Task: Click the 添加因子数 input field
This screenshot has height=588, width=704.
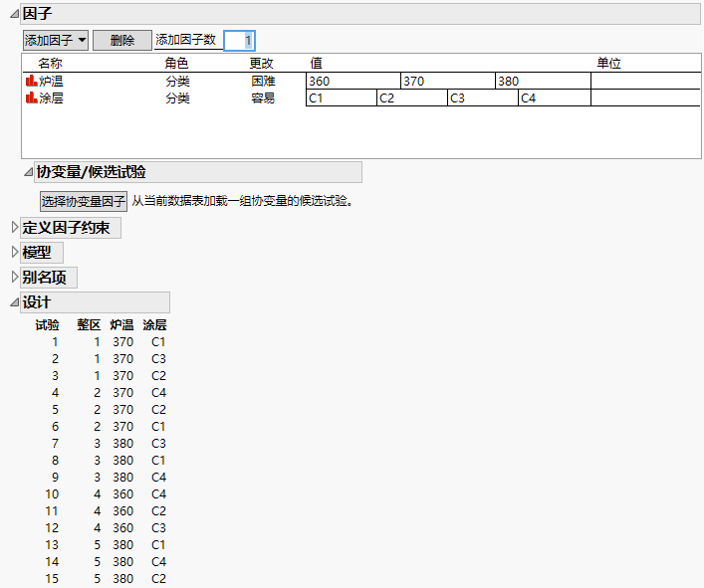Action: point(239,41)
